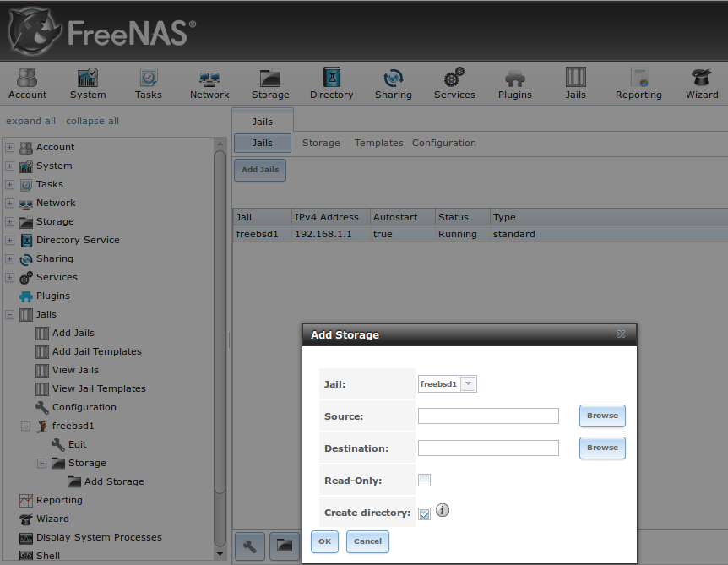This screenshot has height=565, width=728.
Task: Open Directory from the top toolbar
Action: pyautogui.click(x=331, y=84)
